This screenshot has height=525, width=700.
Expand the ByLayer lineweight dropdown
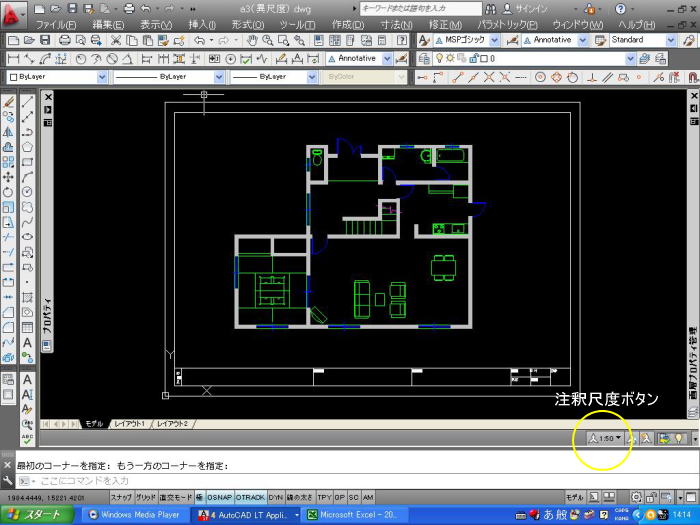coord(312,77)
